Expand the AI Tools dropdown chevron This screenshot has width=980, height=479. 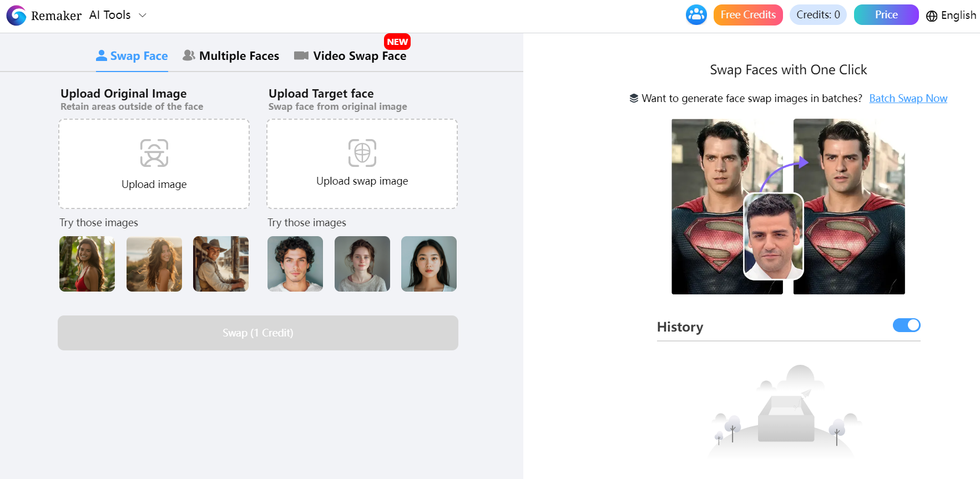tap(143, 15)
